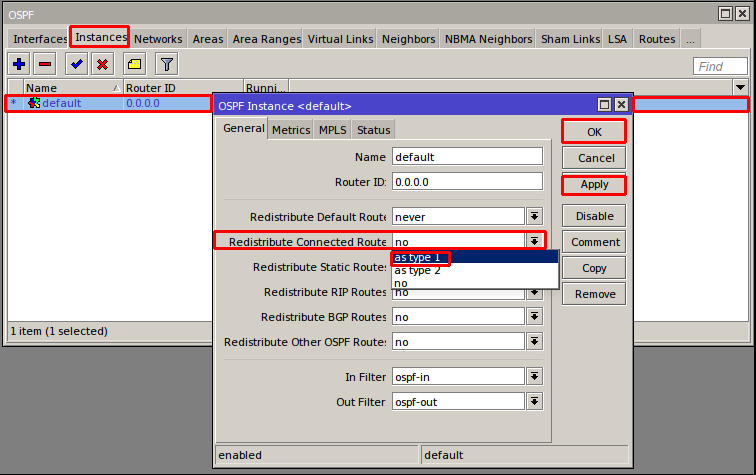The image size is (756, 475).
Task: Click the yellow Comment note icon
Action: 135,64
